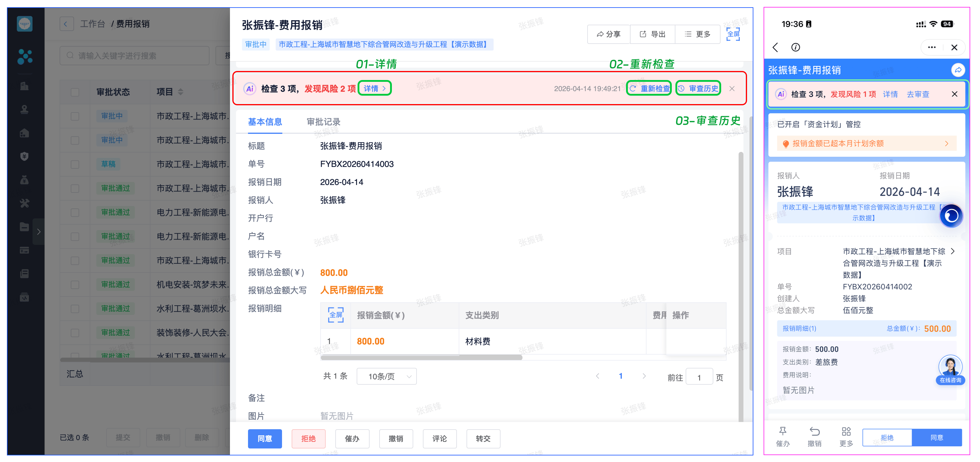Click the blue 同意 approve button
Screen dimensions: 980x462
pyautogui.click(x=265, y=439)
